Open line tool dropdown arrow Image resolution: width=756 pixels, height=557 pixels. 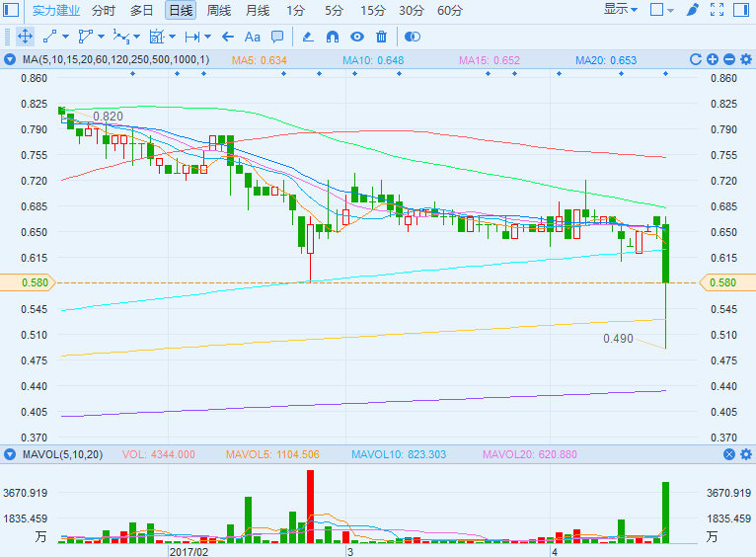point(65,37)
